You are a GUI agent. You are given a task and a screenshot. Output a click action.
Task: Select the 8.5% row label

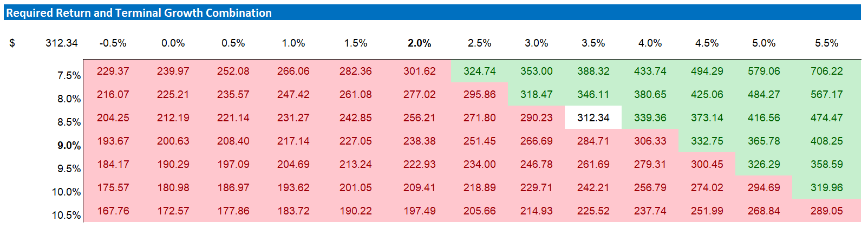click(x=69, y=122)
